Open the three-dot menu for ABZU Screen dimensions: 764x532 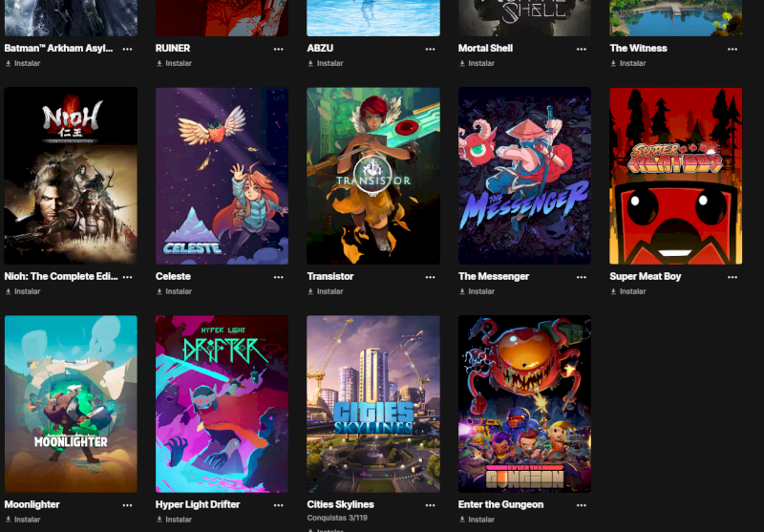(x=430, y=49)
